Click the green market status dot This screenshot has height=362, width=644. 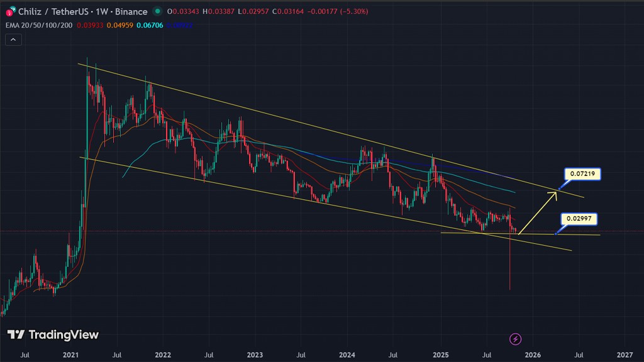[x=157, y=11]
